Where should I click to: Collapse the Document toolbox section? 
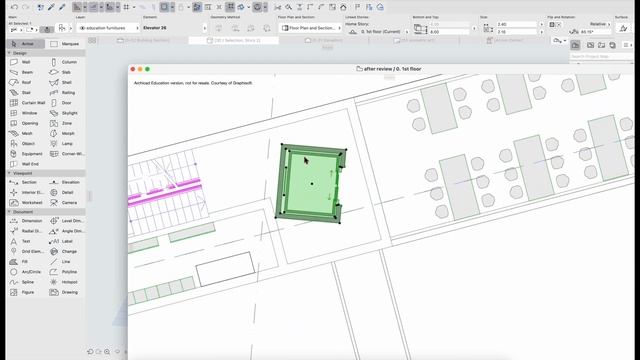(9, 212)
